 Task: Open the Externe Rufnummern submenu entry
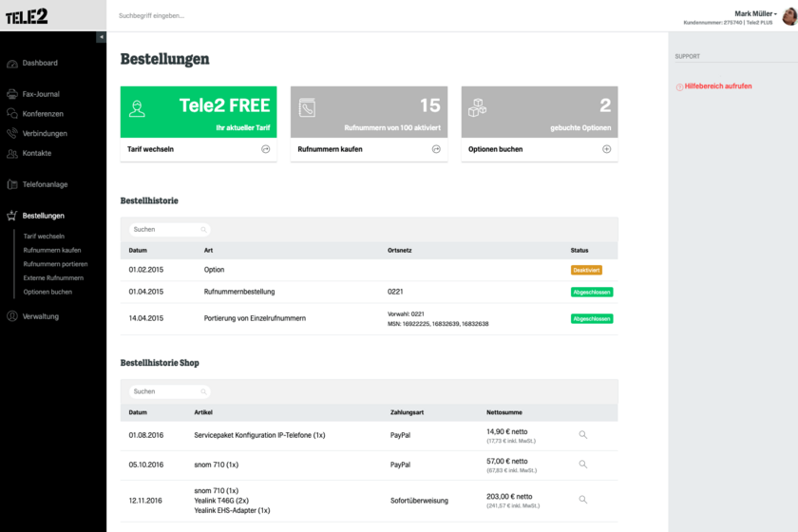pos(53,278)
